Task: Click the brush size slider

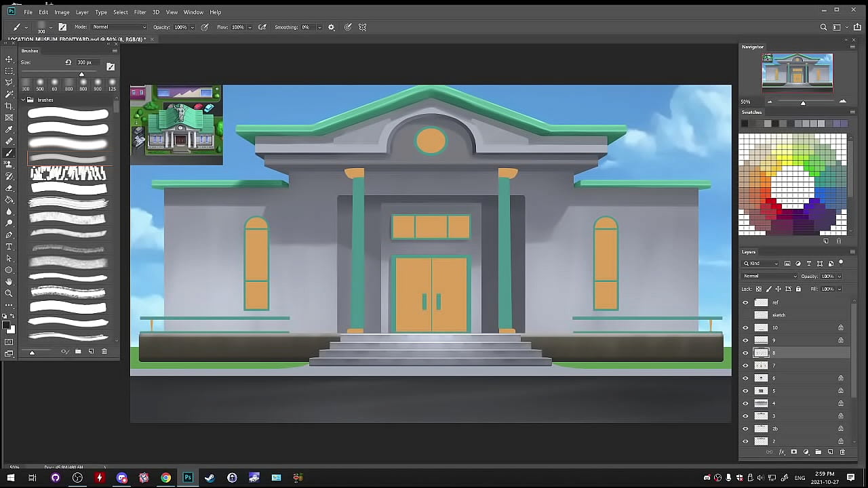Action: (x=82, y=75)
